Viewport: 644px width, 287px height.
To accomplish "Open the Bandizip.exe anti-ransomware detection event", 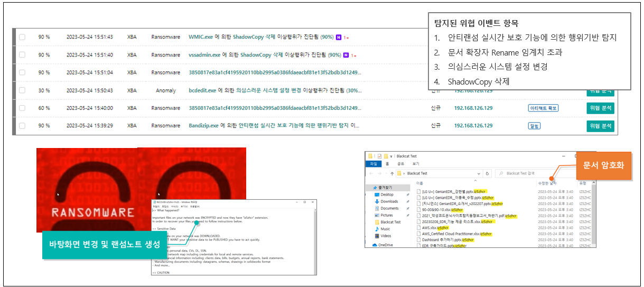I will coord(274,126).
